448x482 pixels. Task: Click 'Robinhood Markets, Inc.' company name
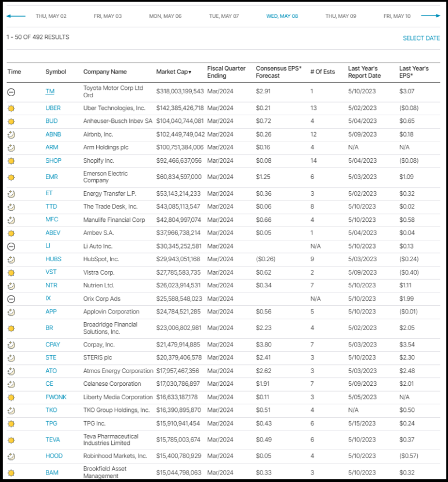point(115,456)
